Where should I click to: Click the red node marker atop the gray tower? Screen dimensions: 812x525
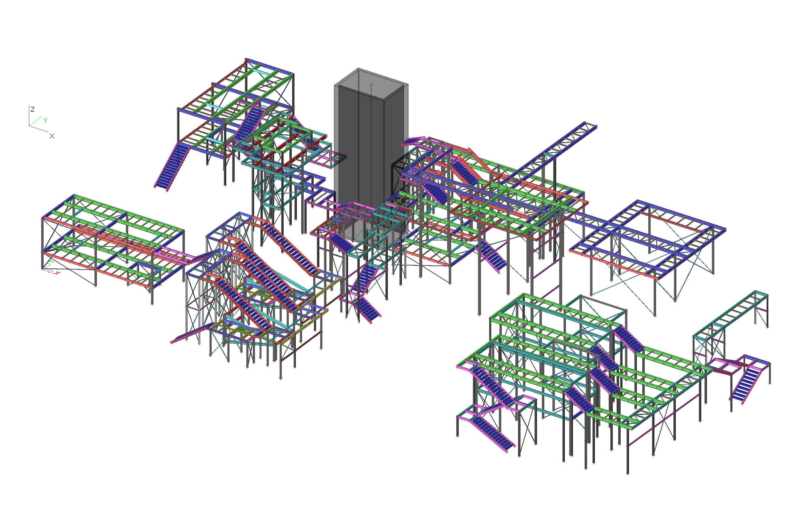click(371, 84)
